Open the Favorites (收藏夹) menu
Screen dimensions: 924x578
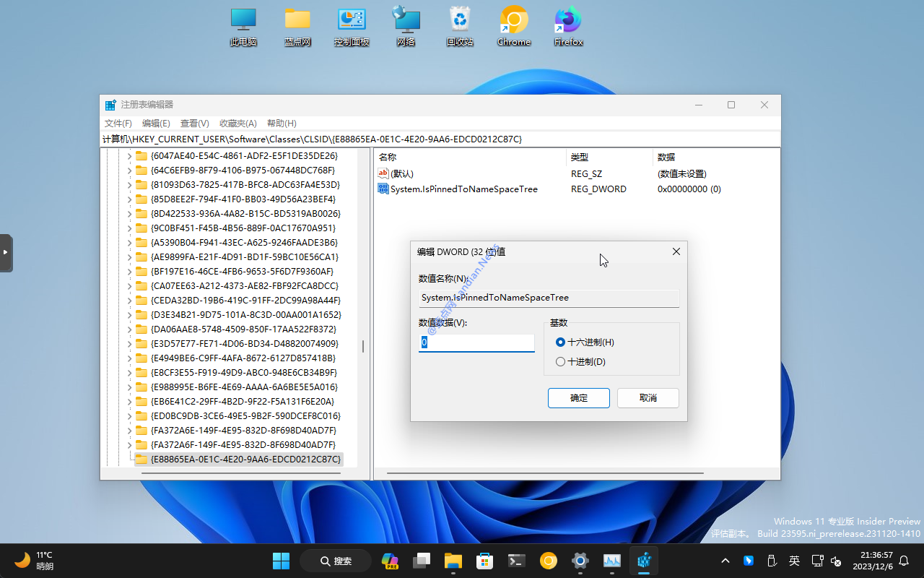pos(238,124)
